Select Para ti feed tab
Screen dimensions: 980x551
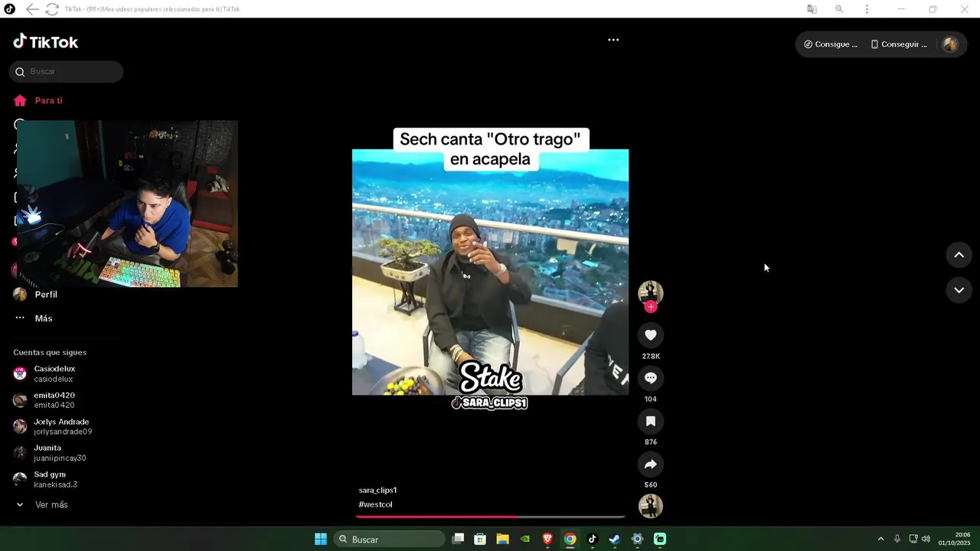pyautogui.click(x=48, y=100)
